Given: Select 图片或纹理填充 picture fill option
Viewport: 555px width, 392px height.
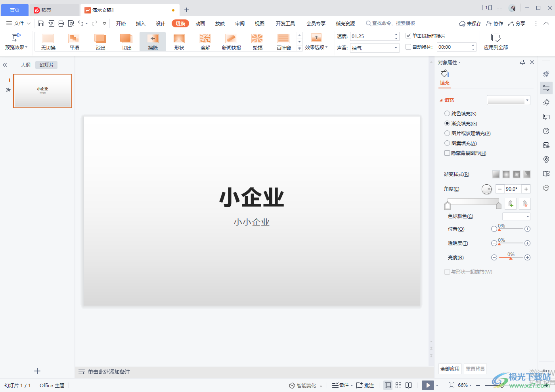Looking at the screenshot, I should pos(467,134).
